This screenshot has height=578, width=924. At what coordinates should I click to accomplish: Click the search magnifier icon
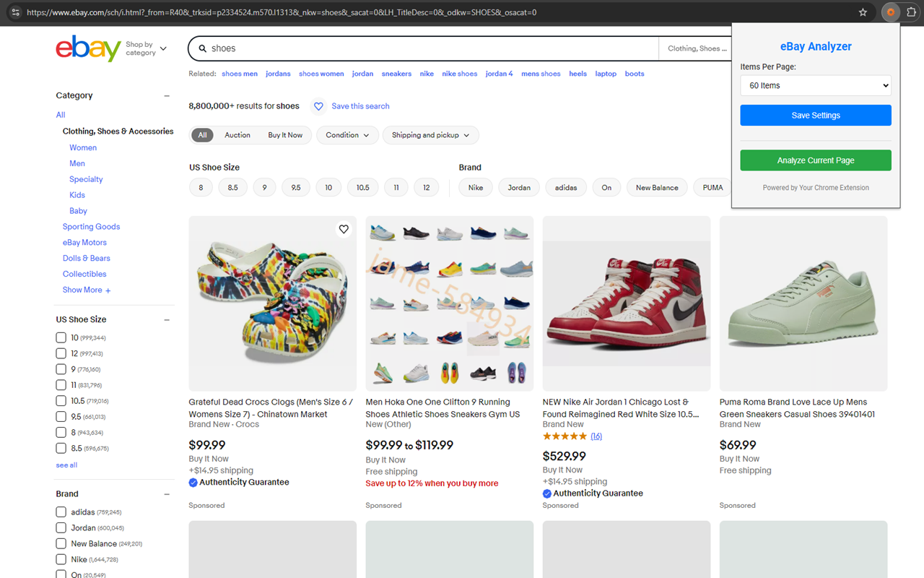(x=203, y=48)
